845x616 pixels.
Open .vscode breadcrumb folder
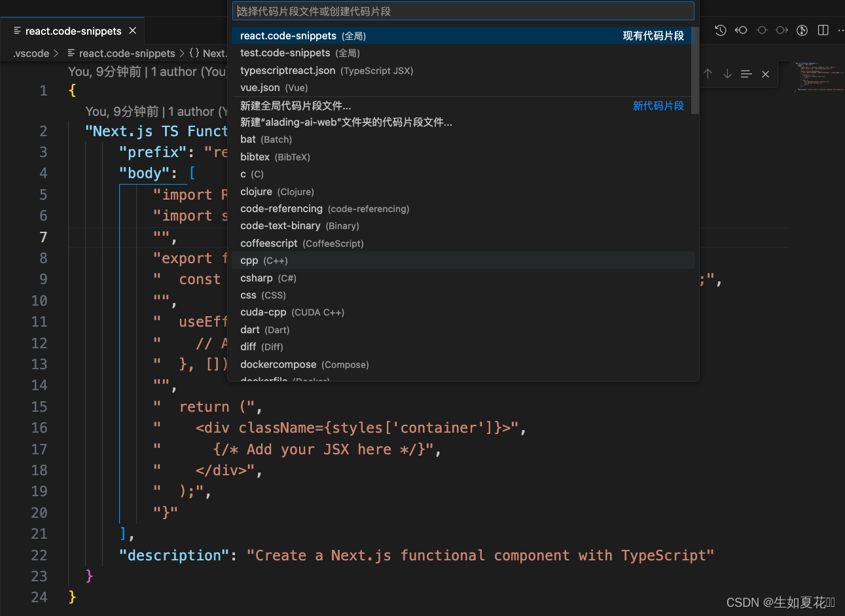click(31, 53)
